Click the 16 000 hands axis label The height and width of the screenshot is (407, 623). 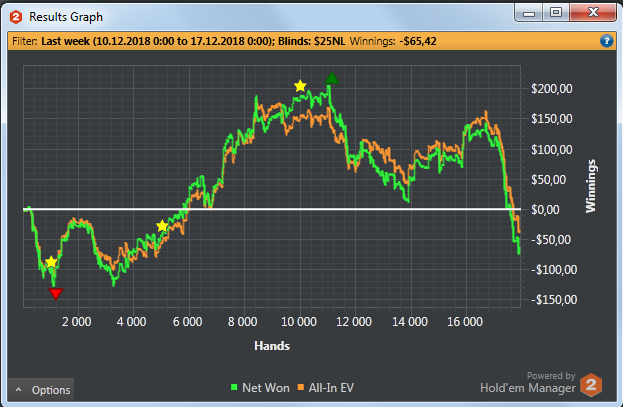coord(465,322)
